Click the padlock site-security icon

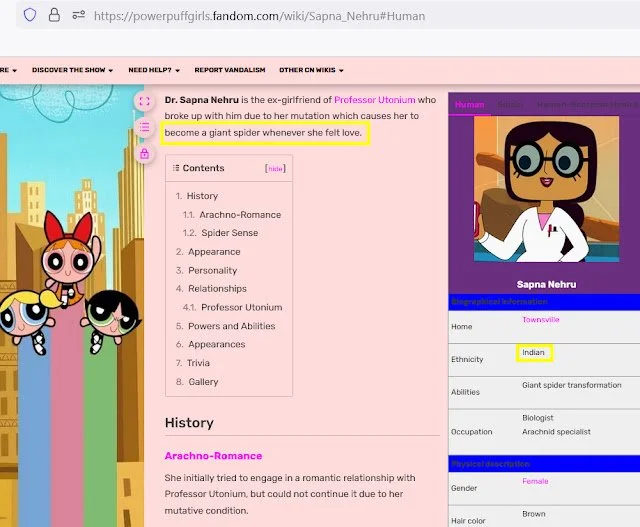(54, 16)
